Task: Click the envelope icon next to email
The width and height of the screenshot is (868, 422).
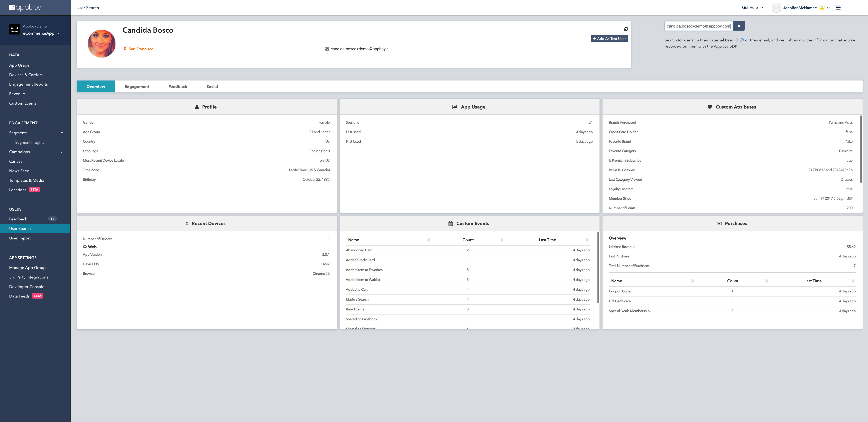Action: pos(327,49)
